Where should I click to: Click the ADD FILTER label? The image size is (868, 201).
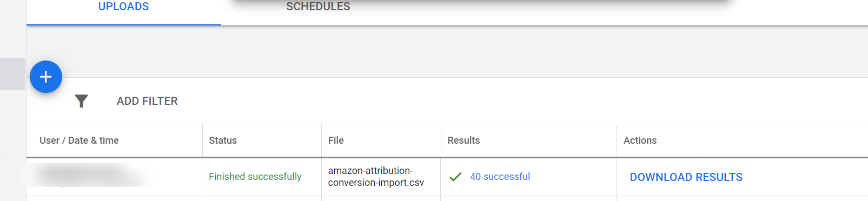point(147,101)
